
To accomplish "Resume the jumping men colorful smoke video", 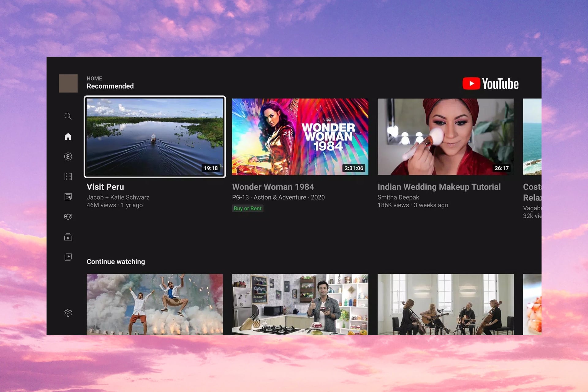I will [x=155, y=304].
